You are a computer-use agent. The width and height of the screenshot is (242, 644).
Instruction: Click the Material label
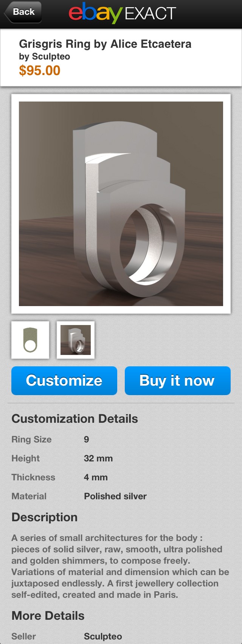[x=29, y=496]
